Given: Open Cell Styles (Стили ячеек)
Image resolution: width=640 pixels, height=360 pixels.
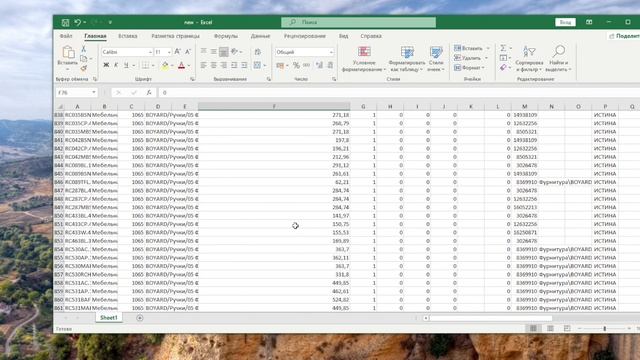Looking at the screenshot, I should pyautogui.click(x=436, y=59).
